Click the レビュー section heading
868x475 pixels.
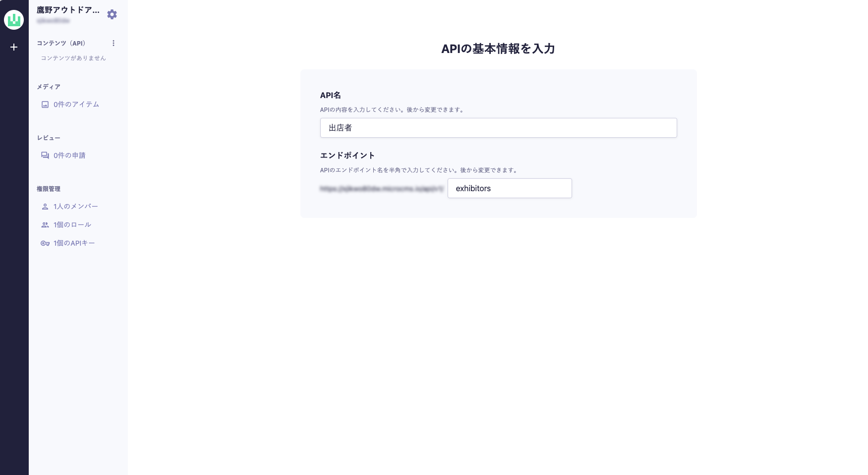(49, 138)
